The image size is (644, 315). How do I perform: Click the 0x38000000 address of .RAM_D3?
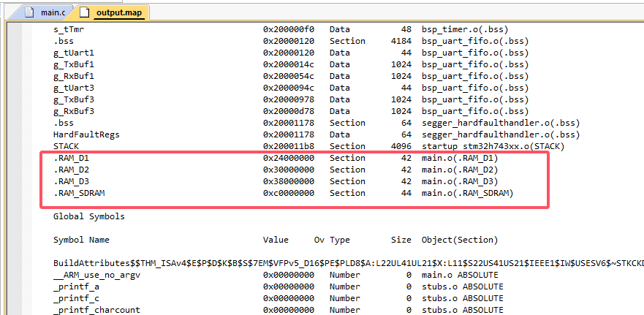click(289, 181)
